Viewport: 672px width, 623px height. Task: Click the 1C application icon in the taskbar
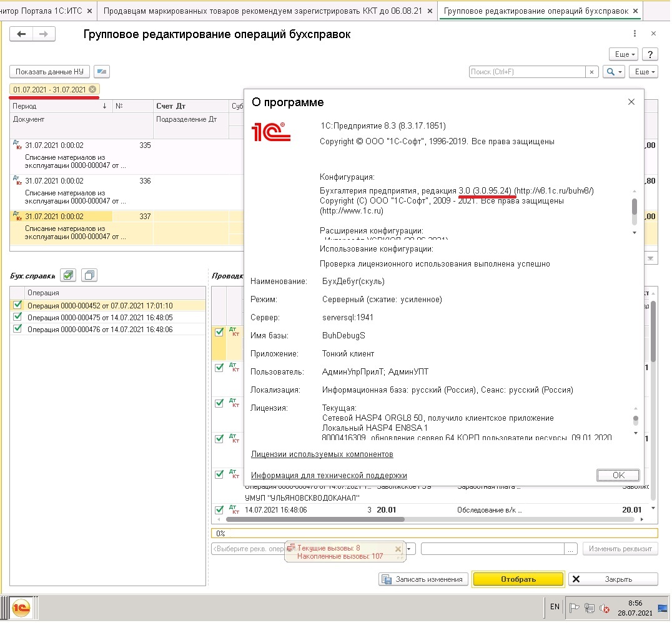point(21,609)
